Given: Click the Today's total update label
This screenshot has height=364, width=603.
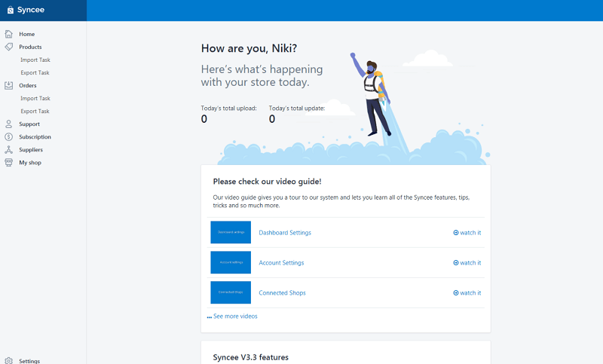Looking at the screenshot, I should point(297,109).
